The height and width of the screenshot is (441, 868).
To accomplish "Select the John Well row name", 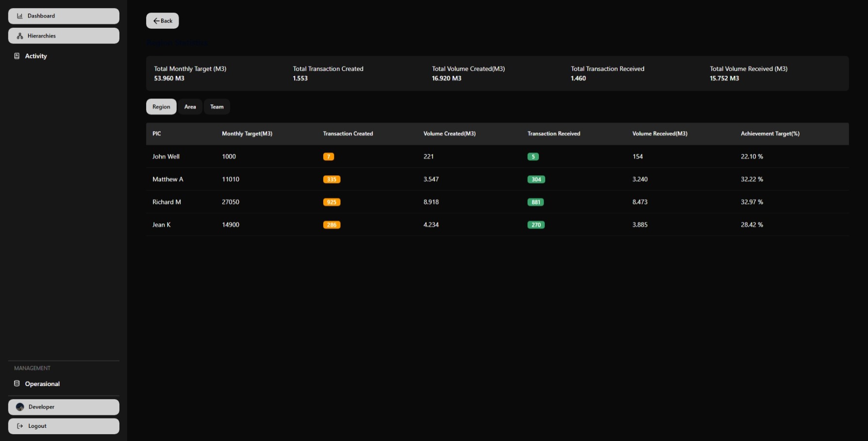I will (166, 157).
